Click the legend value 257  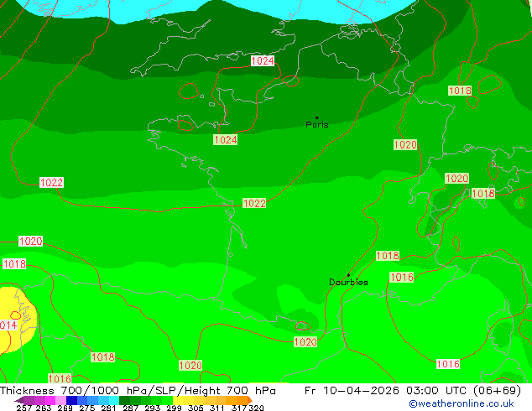pos(23,408)
